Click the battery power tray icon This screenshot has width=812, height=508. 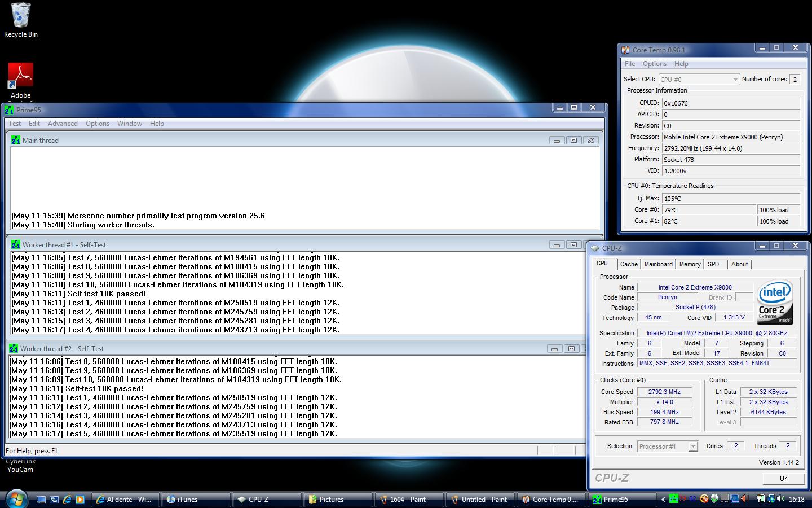tap(761, 499)
